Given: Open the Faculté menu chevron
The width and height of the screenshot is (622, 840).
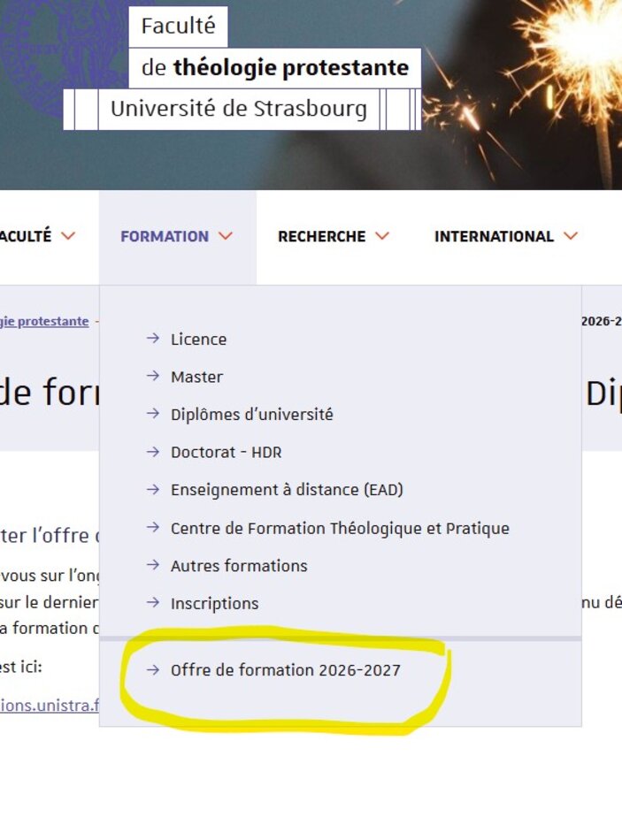Looking at the screenshot, I should tap(68, 237).
